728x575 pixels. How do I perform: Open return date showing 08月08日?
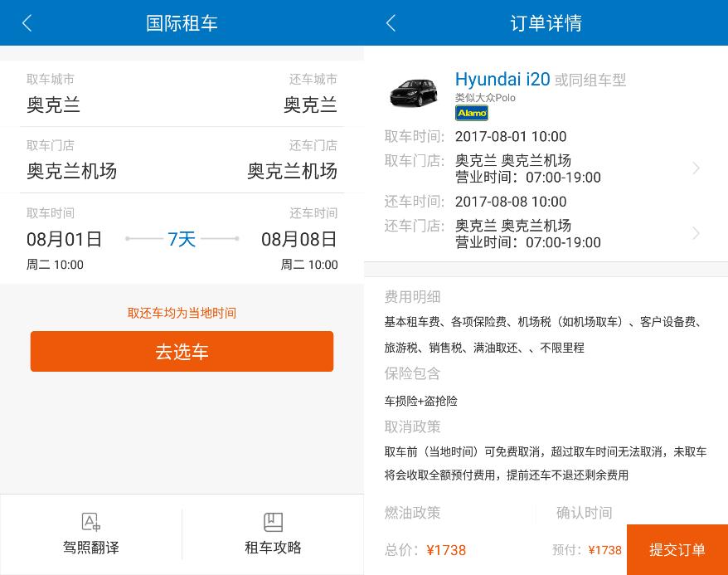[298, 240]
